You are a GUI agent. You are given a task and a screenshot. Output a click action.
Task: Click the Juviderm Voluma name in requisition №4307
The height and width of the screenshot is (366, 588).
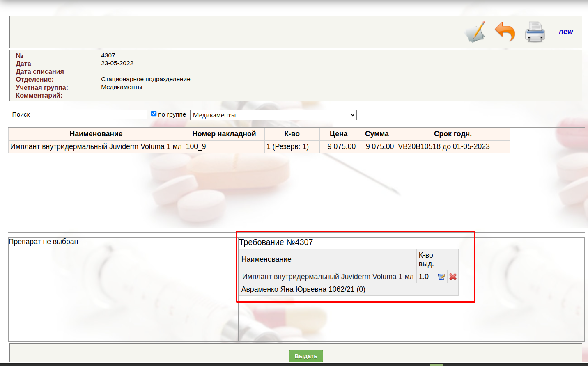pos(327,277)
